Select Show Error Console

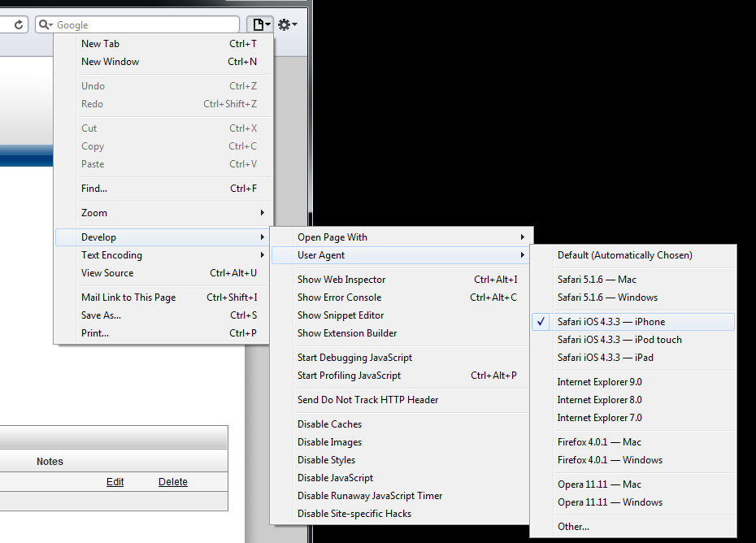[401, 298]
